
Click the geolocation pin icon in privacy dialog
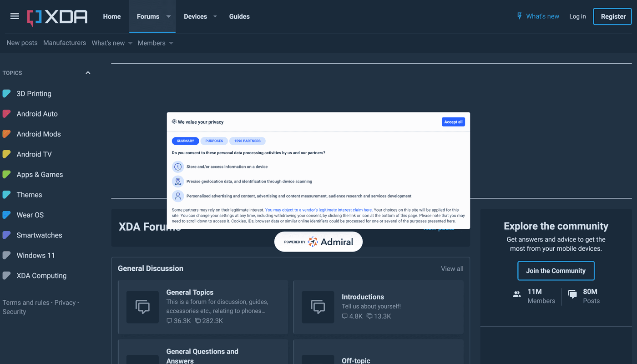click(x=178, y=182)
